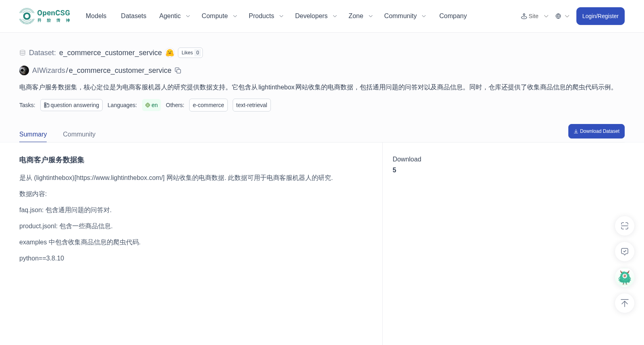Open the Zone menu label
The width and height of the screenshot is (644, 345).
[x=356, y=16]
